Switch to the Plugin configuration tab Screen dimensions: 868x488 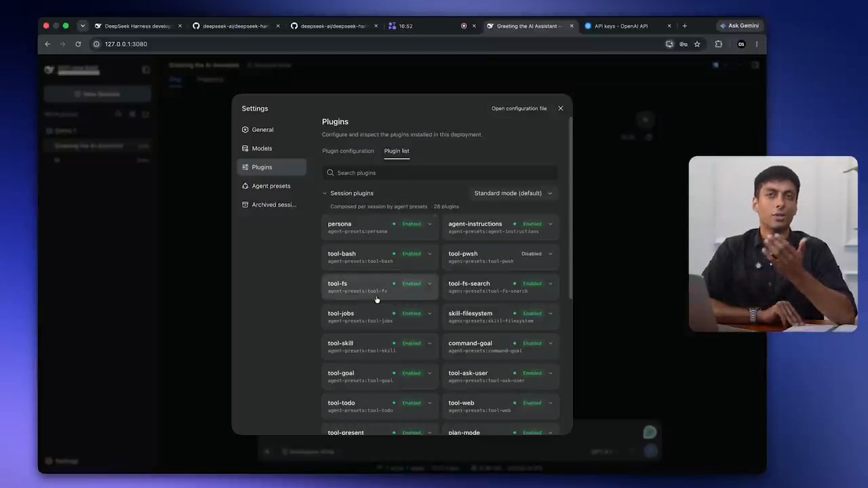348,151
